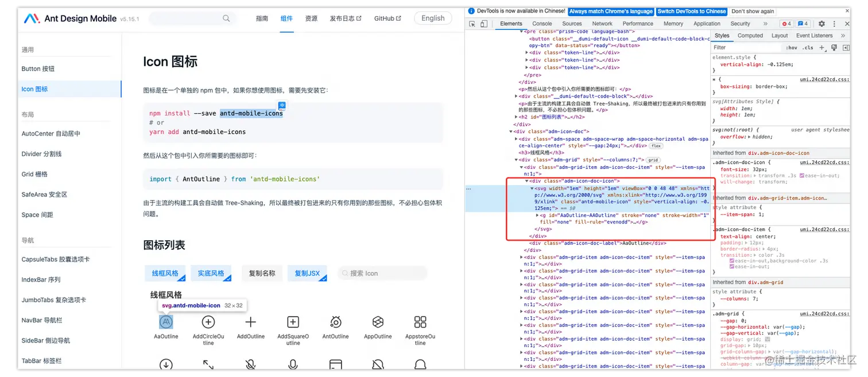The image size is (868, 377).
Task: Expand the __dumi-default-code-block div node
Action: point(517,96)
